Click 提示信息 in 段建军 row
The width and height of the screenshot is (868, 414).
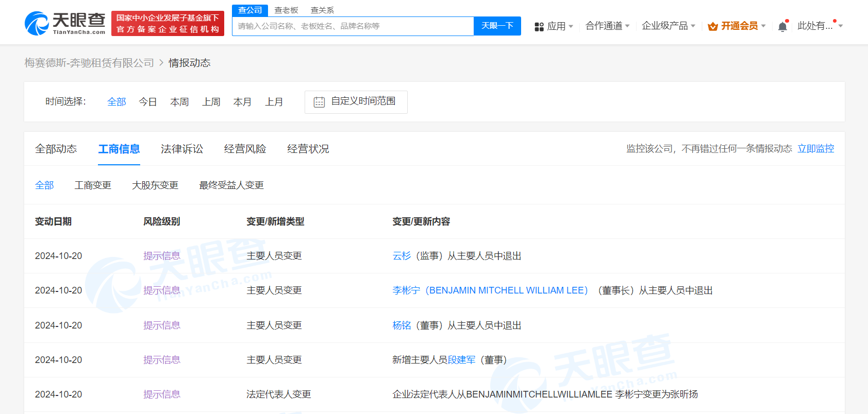pos(162,360)
